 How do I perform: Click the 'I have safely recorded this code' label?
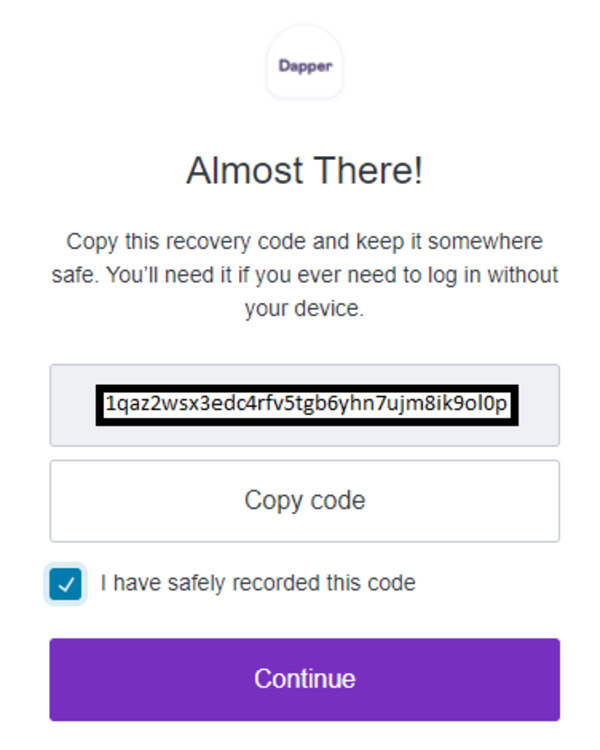pos(258,583)
